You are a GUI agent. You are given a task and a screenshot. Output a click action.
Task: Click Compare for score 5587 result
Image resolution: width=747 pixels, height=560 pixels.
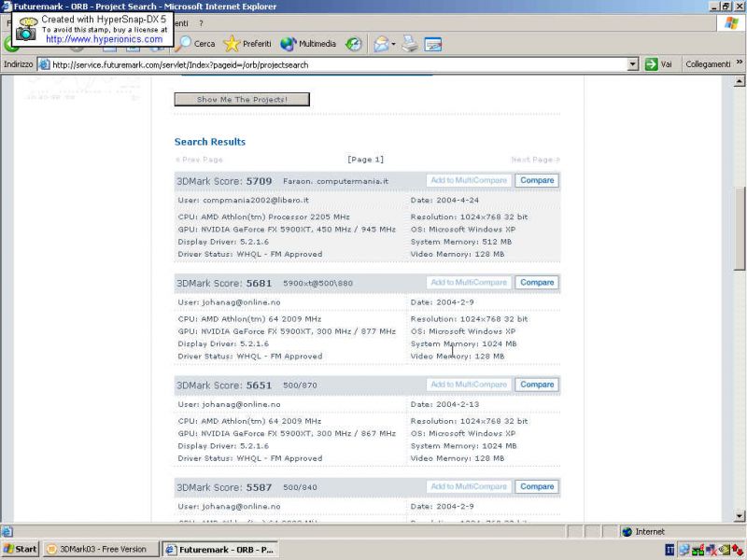pos(537,486)
